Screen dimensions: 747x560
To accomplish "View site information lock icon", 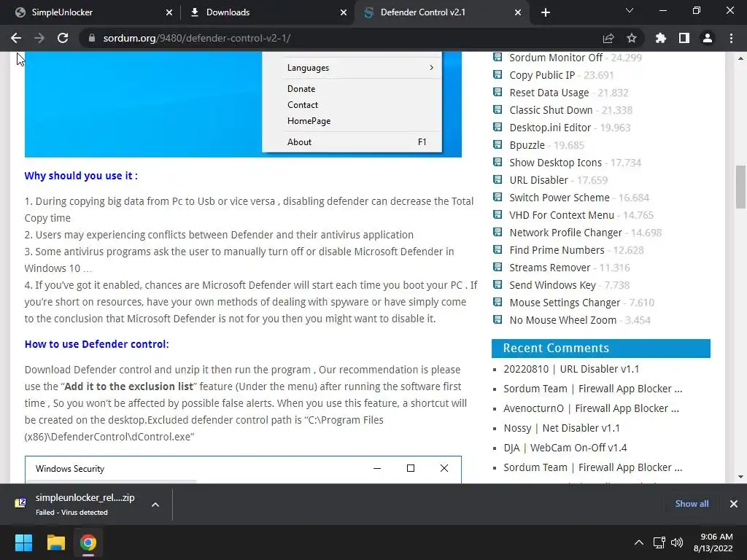I will (x=91, y=38).
